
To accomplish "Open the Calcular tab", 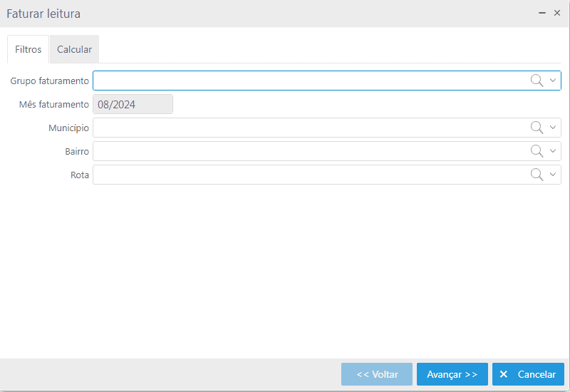I will click(74, 50).
